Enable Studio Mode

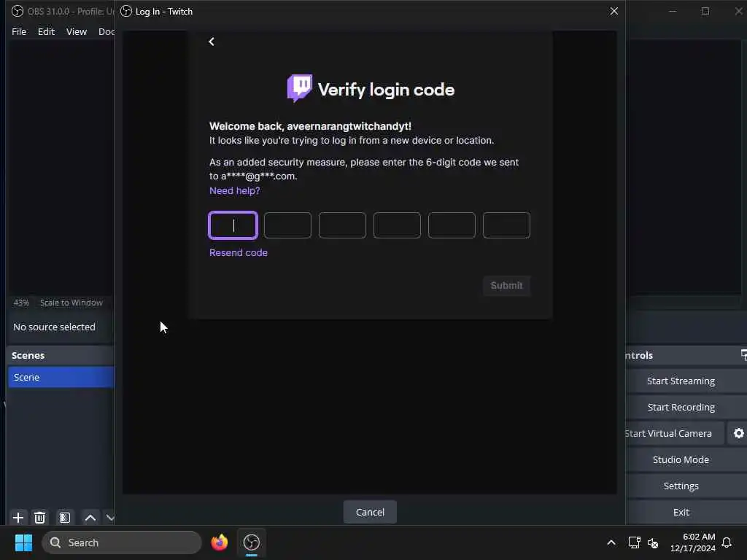(x=681, y=459)
